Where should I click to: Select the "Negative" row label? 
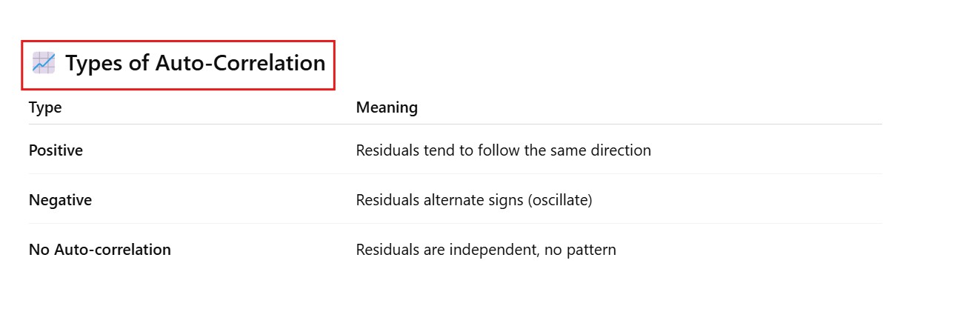tap(60, 200)
